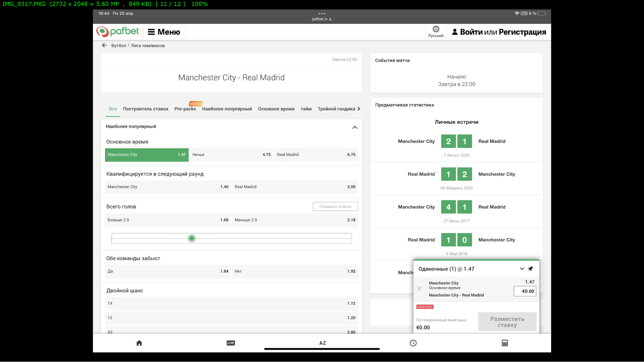Open the Футбол breadcrumb link

[119, 46]
